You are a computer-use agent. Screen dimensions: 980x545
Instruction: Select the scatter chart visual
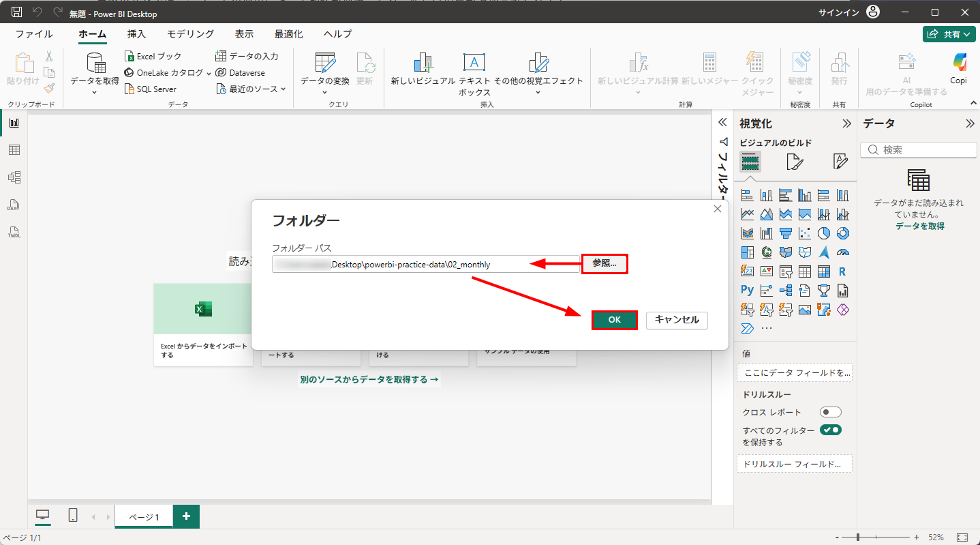click(804, 233)
